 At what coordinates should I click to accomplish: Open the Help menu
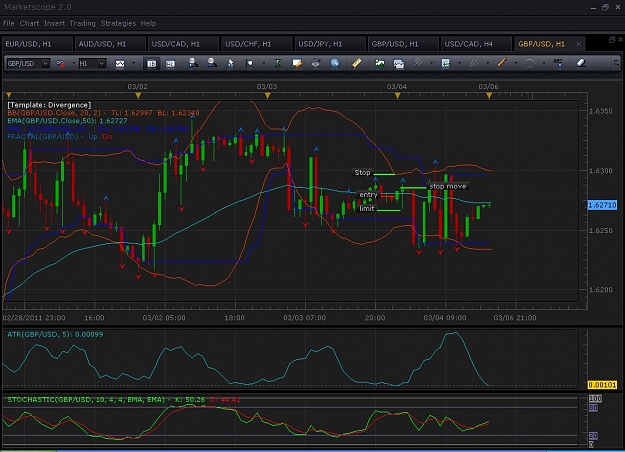pos(148,23)
